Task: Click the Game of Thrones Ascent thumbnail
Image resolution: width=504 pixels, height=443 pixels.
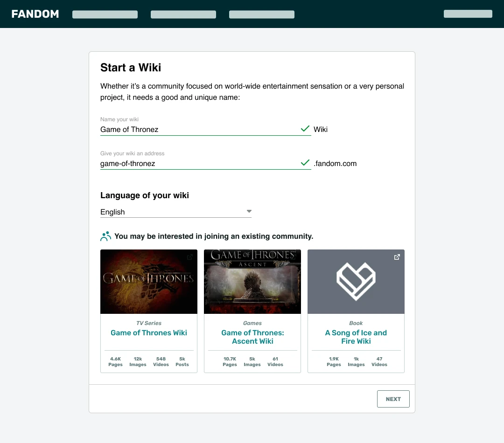Action: (x=252, y=282)
